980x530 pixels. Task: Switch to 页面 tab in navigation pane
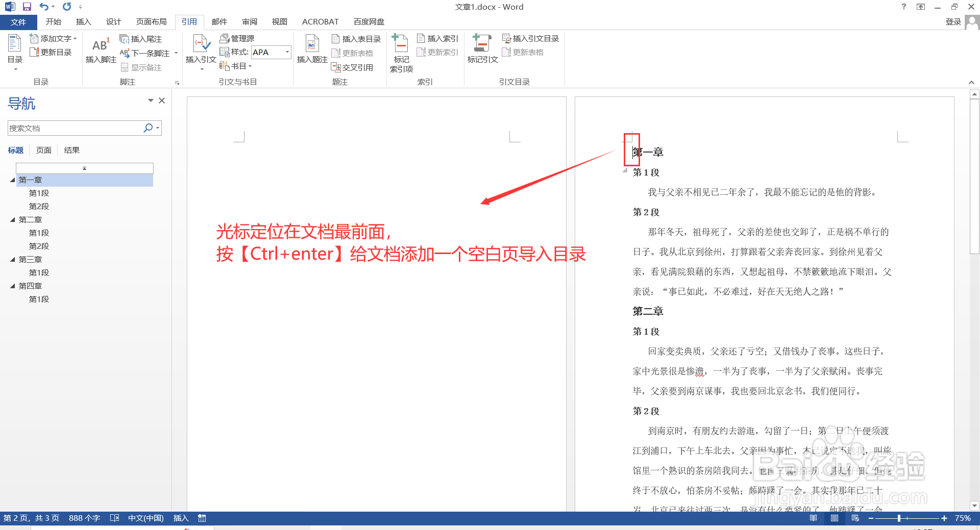pos(43,150)
